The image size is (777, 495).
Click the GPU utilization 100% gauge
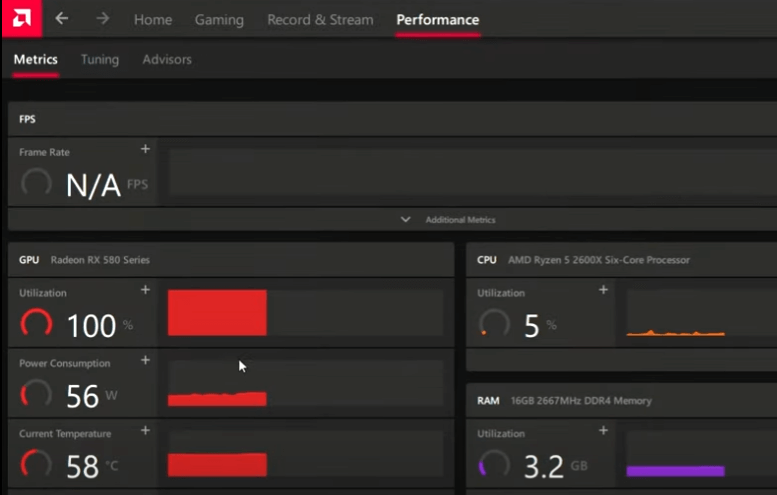(x=37, y=323)
